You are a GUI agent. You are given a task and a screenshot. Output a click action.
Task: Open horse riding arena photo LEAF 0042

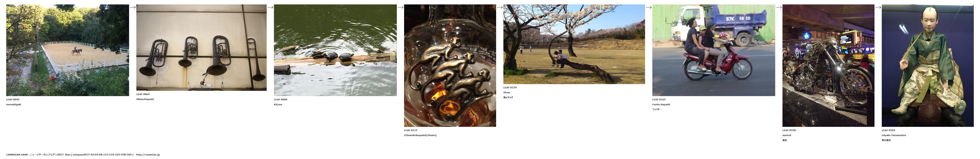(68, 50)
